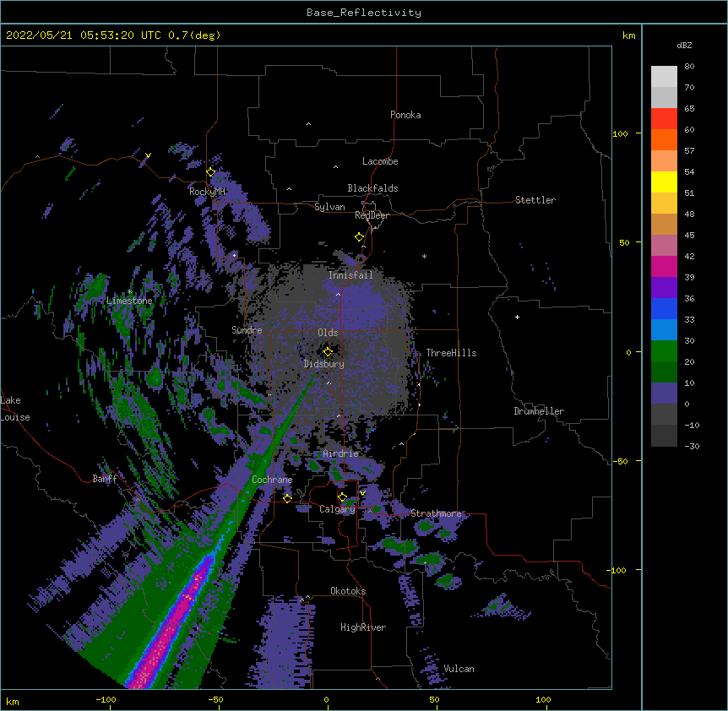Click the Cochrane town label

[x=272, y=480]
